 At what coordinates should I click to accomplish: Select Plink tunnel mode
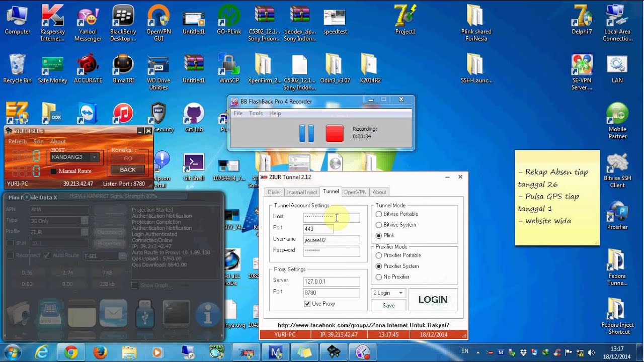(x=379, y=235)
